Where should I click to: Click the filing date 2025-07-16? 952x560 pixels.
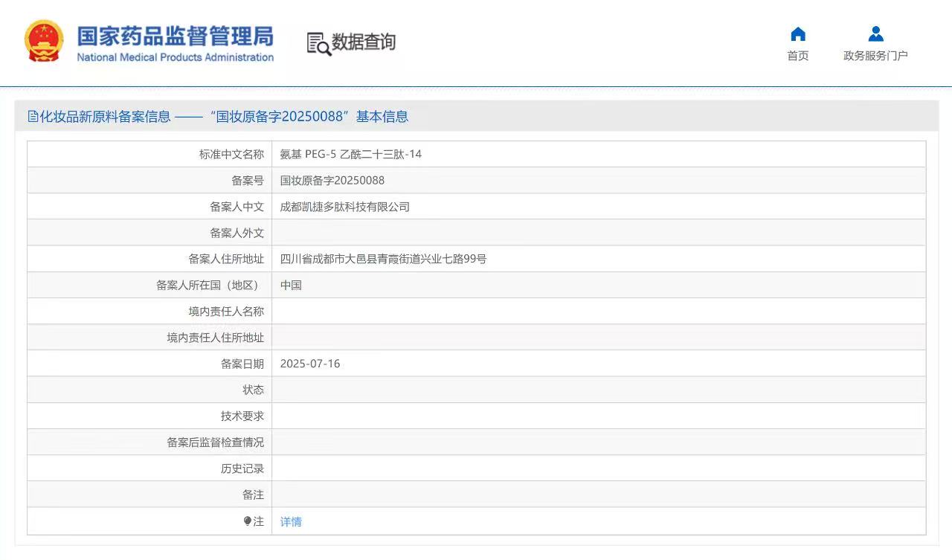[309, 364]
